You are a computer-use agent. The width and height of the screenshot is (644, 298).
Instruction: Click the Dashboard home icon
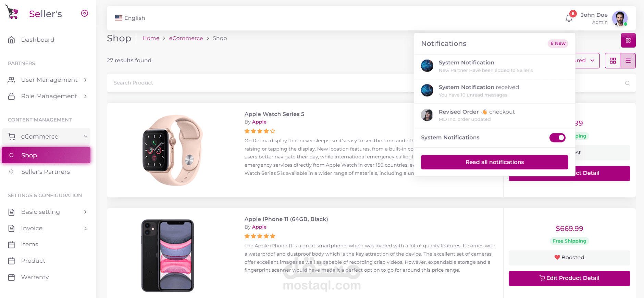coord(12,40)
